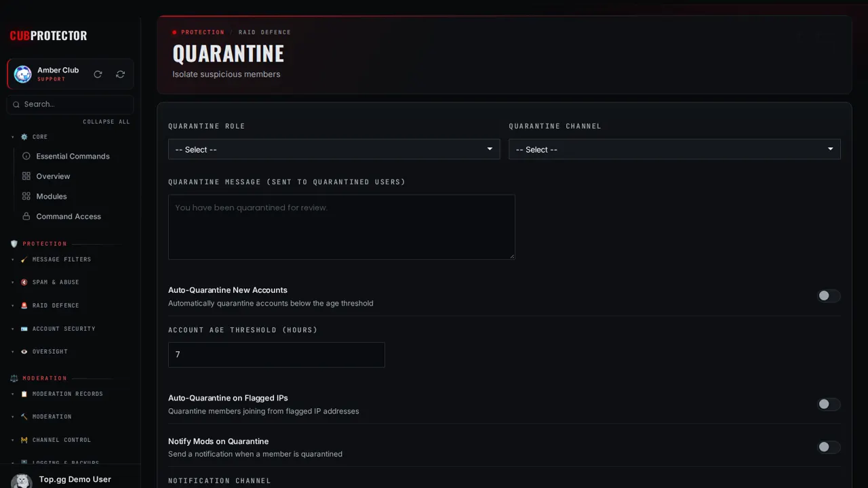Expand the Raid Defence category arrow
The width and height of the screenshot is (868, 488).
point(12,306)
